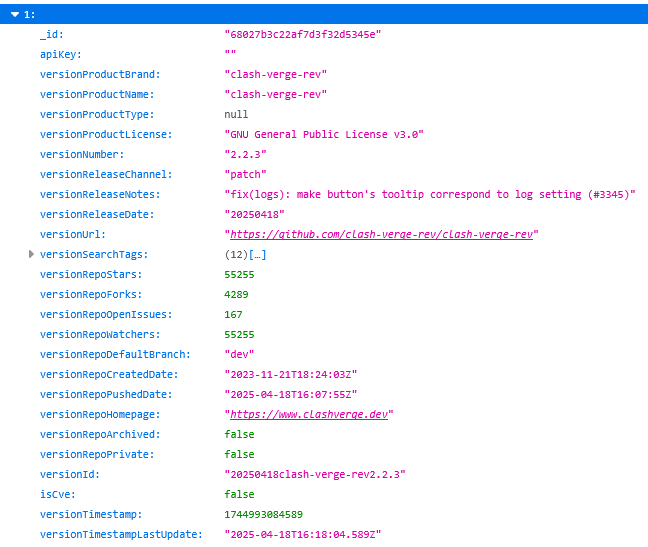Select the versionRepoStars value 55255
Viewport: 648px width, 547px height.
[x=239, y=274]
